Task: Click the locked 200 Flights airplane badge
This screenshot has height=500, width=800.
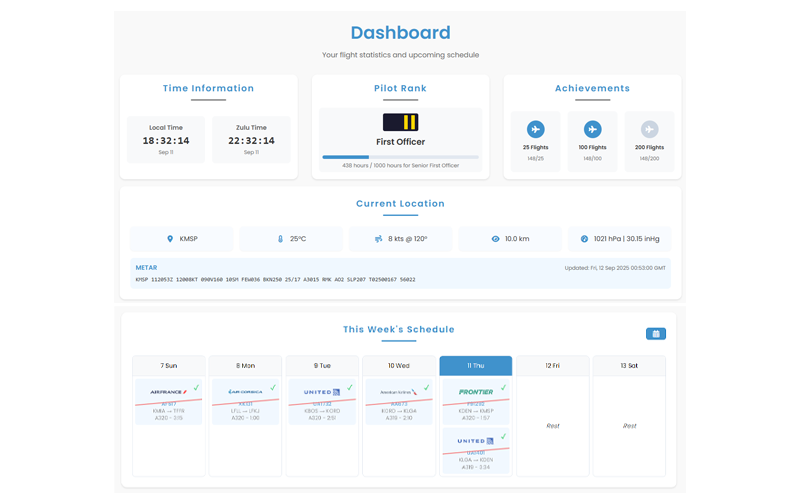Action: point(649,129)
